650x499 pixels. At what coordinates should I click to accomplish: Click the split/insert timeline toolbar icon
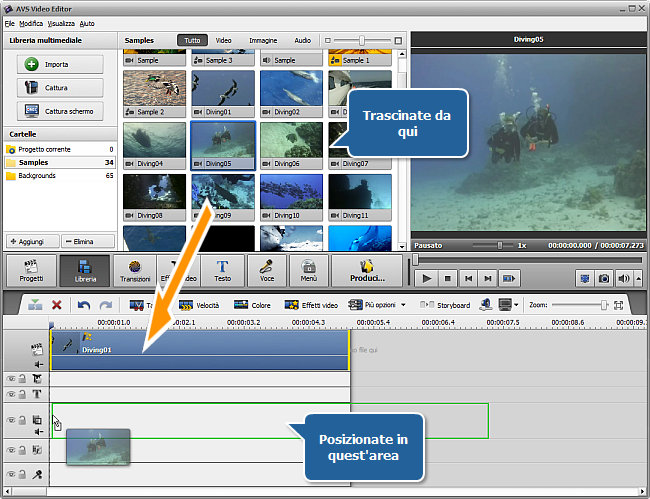(x=35, y=305)
